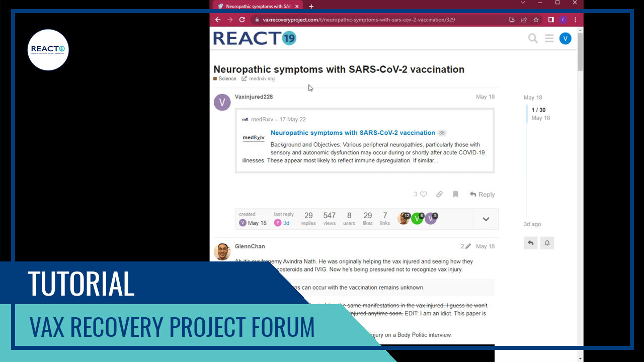Click the topic title heading

coord(339,69)
